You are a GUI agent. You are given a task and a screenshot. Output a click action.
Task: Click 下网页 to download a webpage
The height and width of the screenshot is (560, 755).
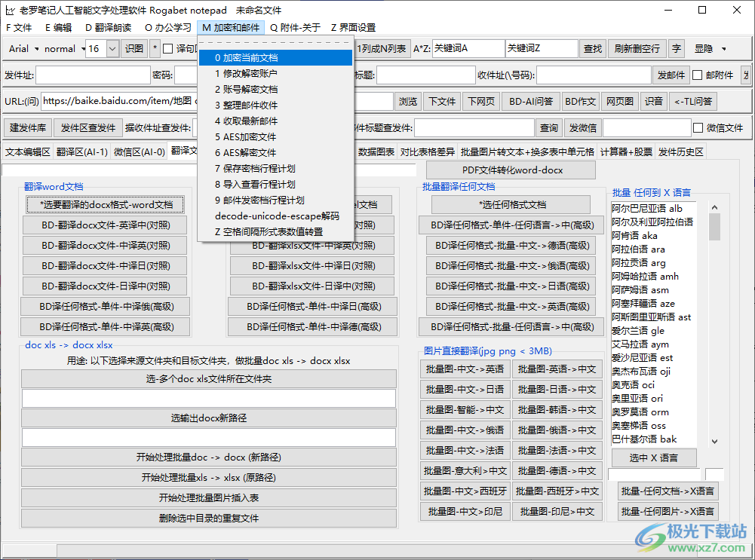480,100
